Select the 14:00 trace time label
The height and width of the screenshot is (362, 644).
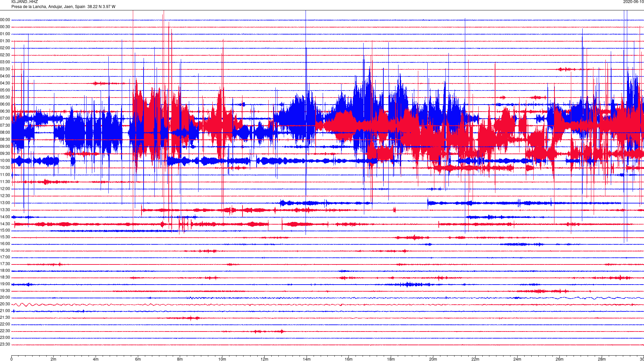point(5,217)
